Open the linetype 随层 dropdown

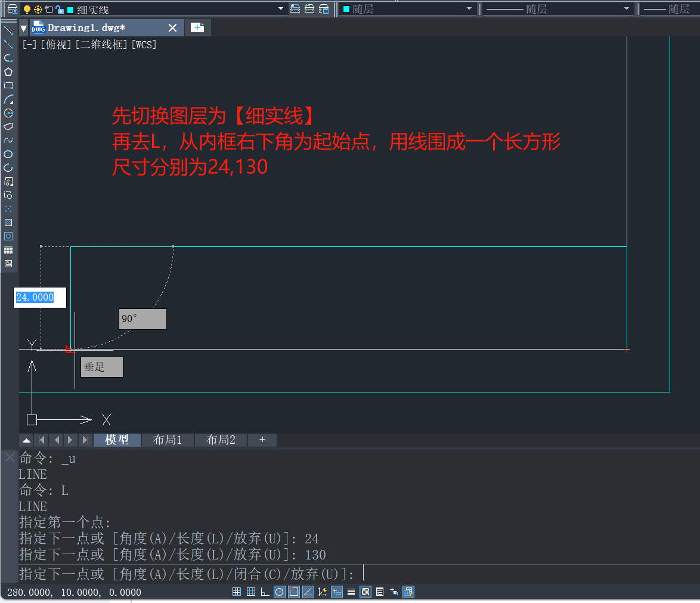click(626, 9)
